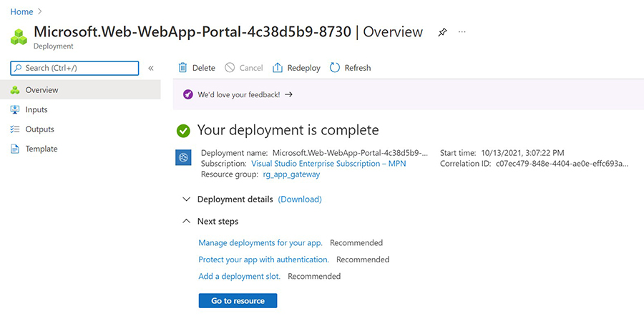Click the Download deployment details link
Image resolution: width=644 pixels, height=326 pixels.
tap(300, 199)
